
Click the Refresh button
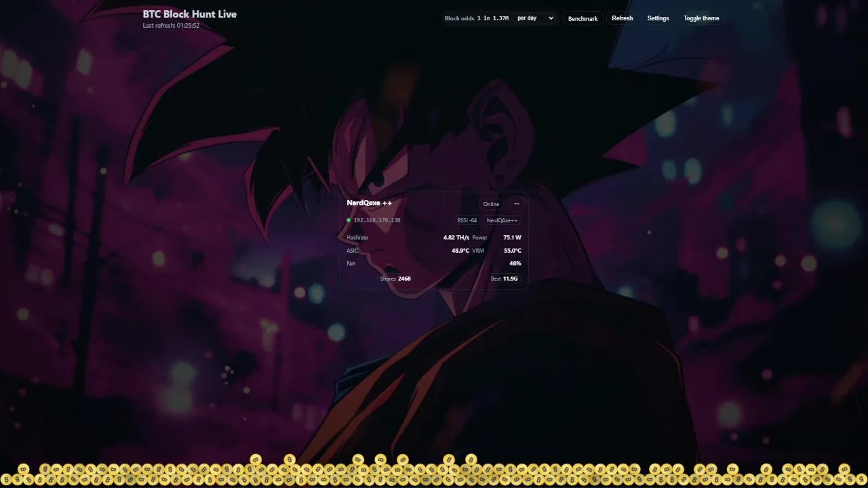point(622,18)
